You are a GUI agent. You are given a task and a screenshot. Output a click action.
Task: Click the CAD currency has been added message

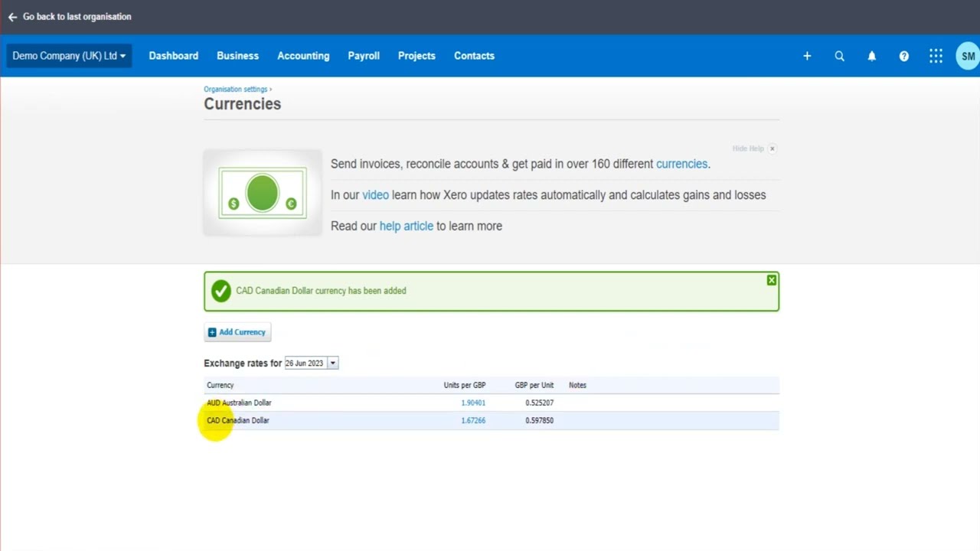tap(321, 291)
